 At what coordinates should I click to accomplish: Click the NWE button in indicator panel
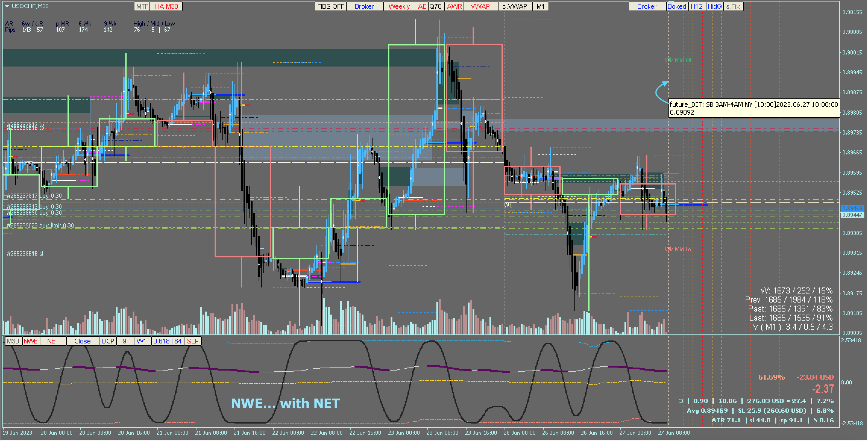tap(31, 341)
